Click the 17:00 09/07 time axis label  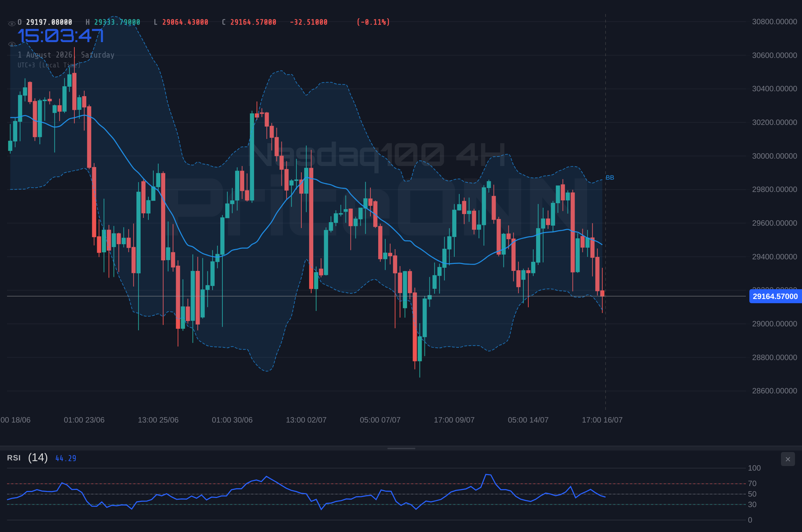[x=454, y=420]
